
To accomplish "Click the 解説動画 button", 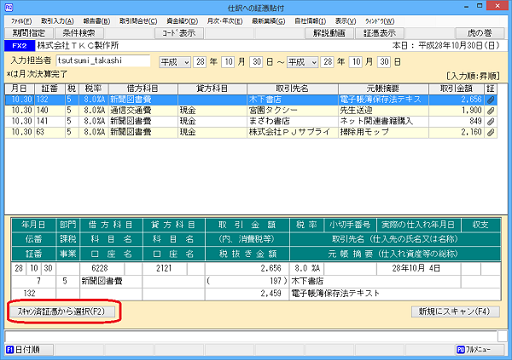I will coord(329,33).
